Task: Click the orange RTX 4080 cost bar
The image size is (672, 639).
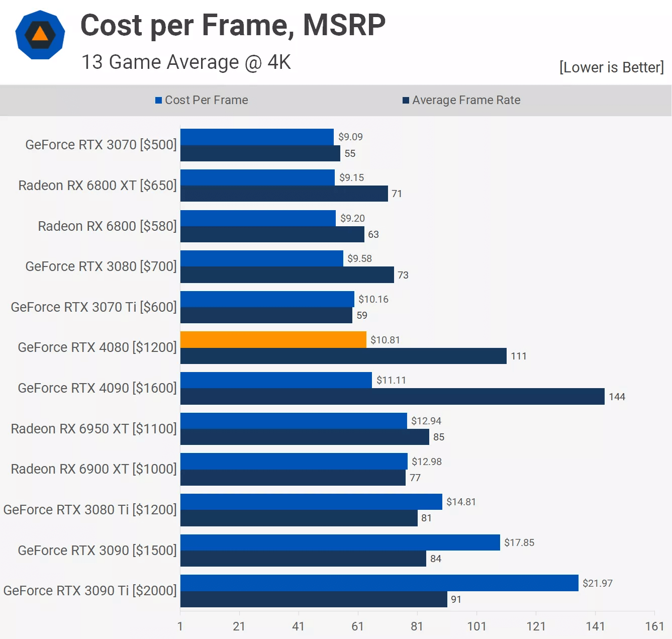Action: [x=273, y=340]
